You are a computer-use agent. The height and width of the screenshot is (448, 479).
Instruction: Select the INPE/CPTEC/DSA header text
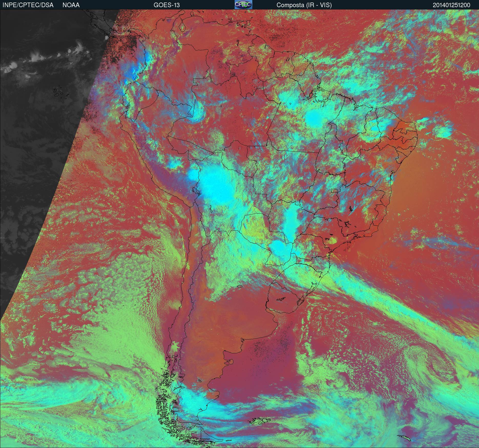point(28,5)
